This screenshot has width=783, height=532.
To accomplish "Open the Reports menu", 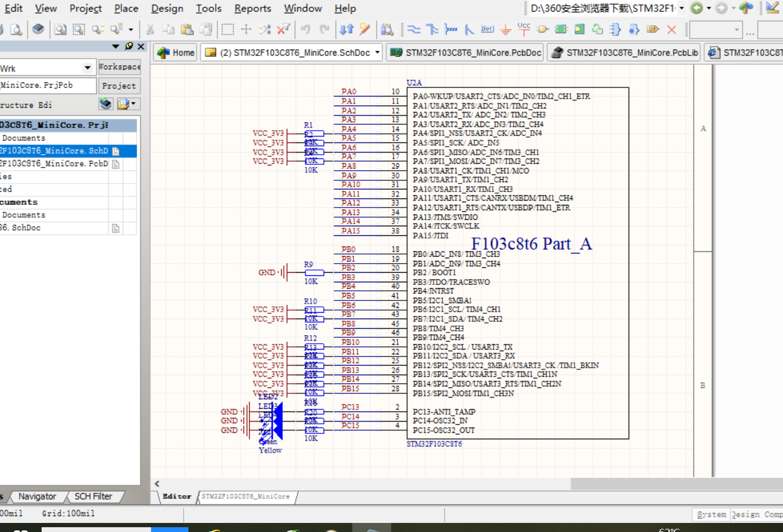I will [x=252, y=8].
